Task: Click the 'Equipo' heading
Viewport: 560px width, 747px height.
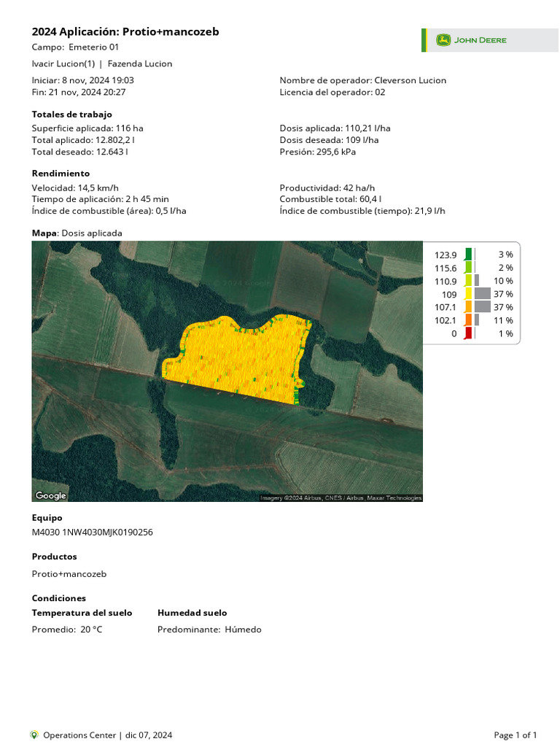Action: 47,518
